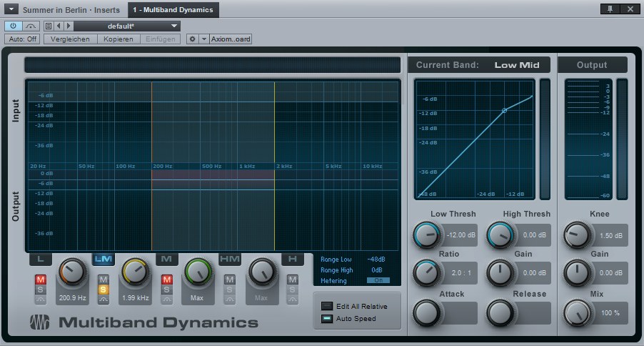
Task: Click the Output Gain knob
Action: coord(577,273)
